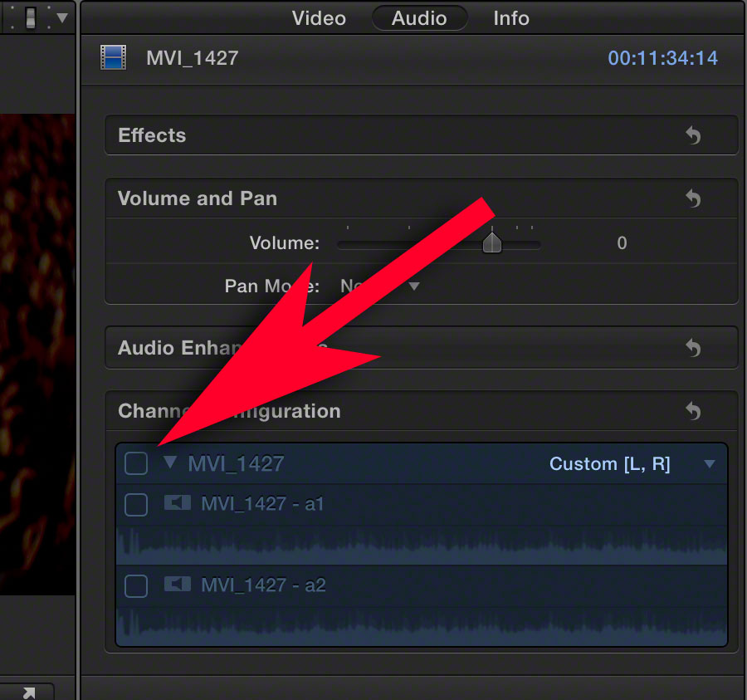Image resolution: width=747 pixels, height=700 pixels.
Task: Enable the MVI_1427 - a1 channel checkbox
Action: (x=136, y=505)
